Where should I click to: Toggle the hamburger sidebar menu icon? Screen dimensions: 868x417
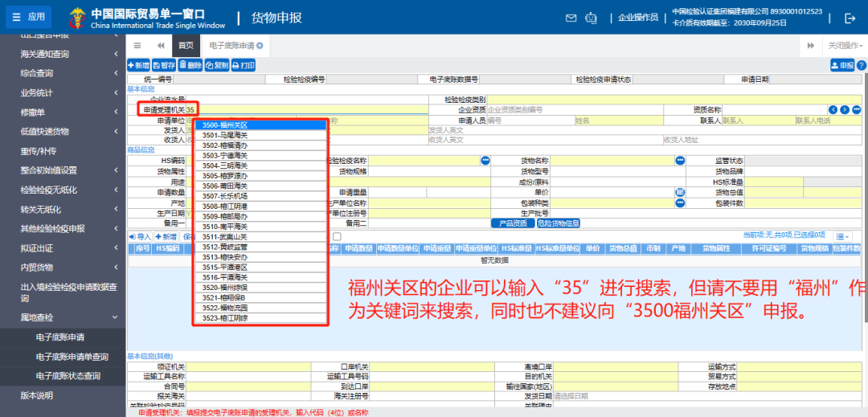[x=137, y=46]
